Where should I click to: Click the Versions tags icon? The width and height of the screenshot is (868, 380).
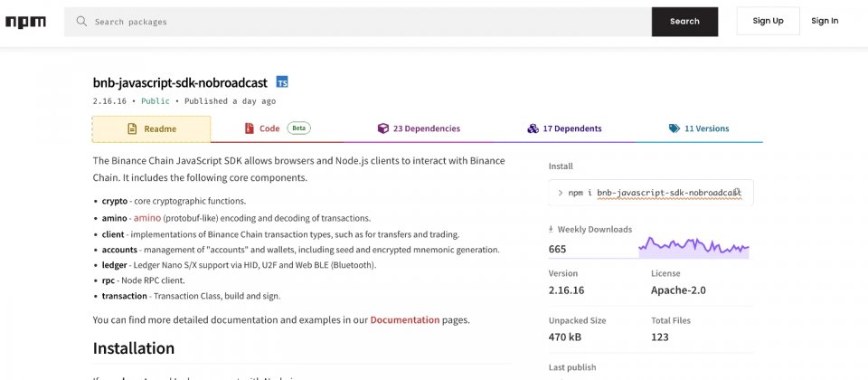click(675, 128)
